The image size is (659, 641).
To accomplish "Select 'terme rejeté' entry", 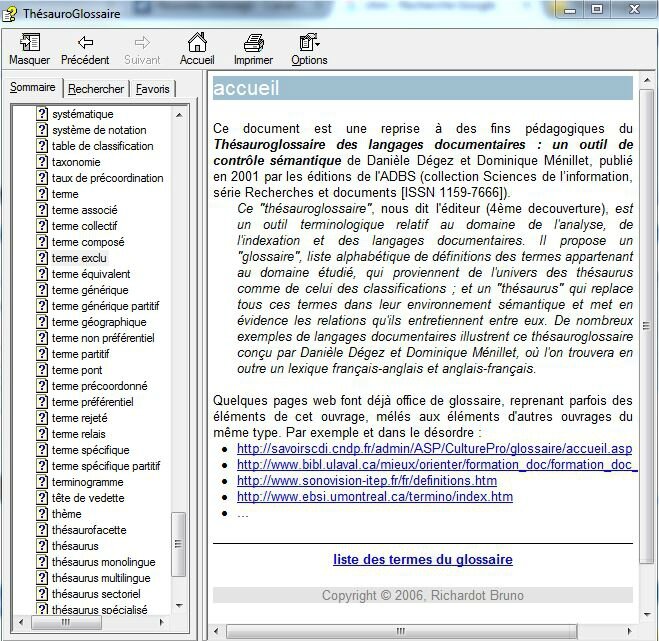I will coord(80,417).
